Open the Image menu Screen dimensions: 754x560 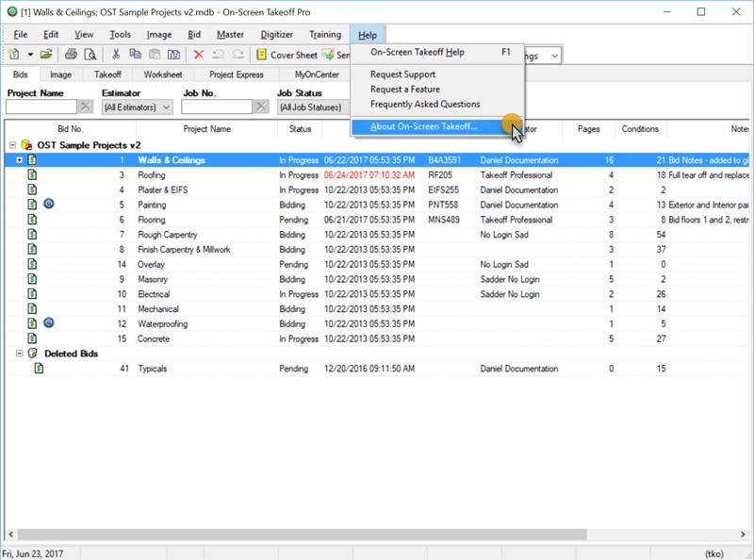click(159, 35)
